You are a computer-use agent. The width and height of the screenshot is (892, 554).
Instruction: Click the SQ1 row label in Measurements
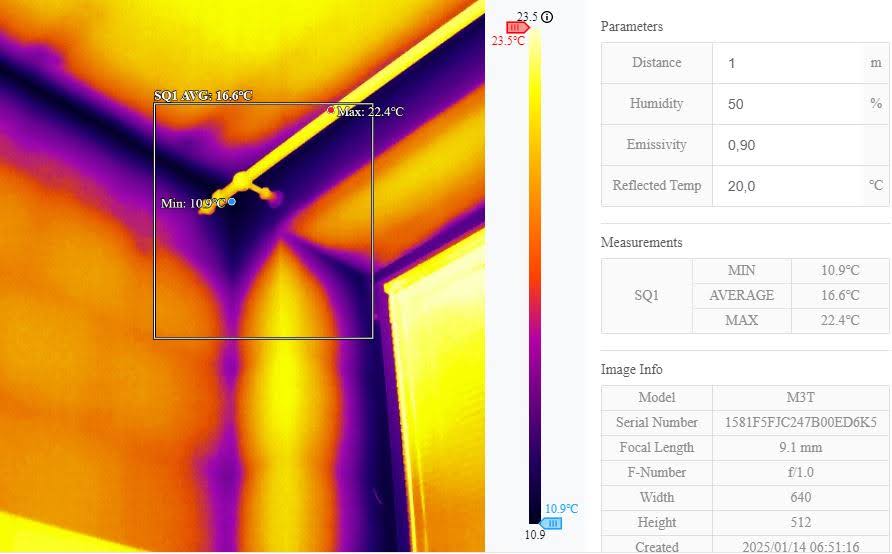tap(646, 295)
